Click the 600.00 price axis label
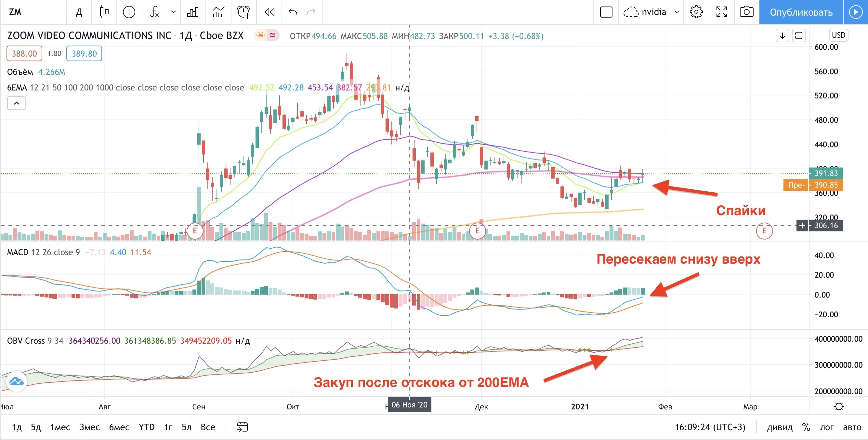 826,47
